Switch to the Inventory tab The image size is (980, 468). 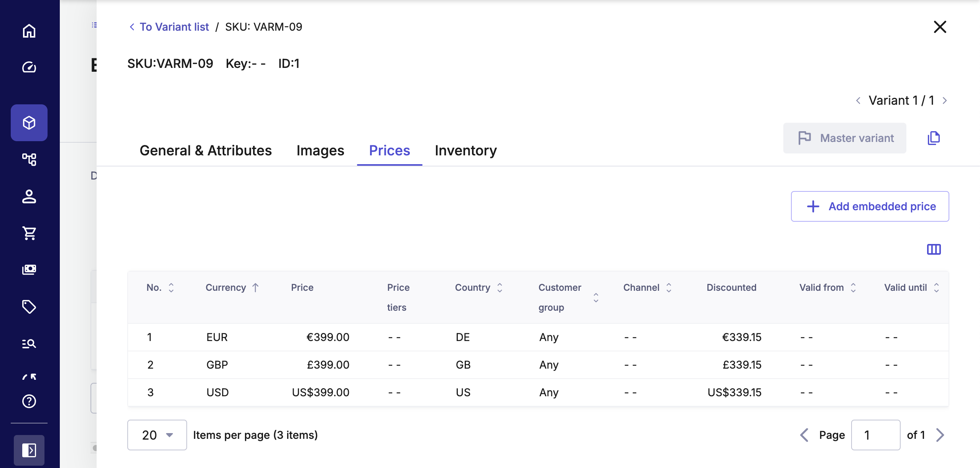pos(465,150)
